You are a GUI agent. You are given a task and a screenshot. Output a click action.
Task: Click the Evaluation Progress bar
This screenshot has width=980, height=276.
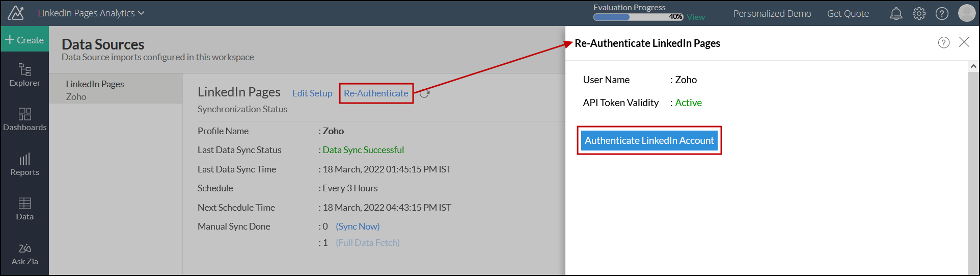638,17
